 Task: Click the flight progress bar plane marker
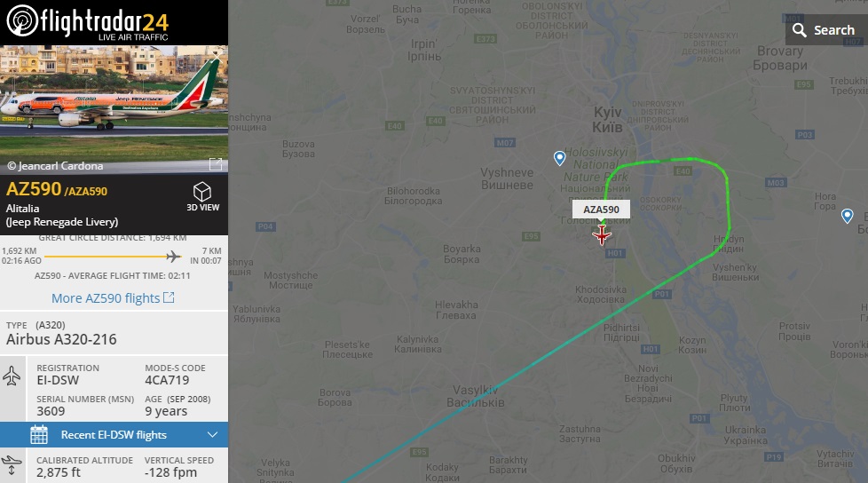coord(173,256)
